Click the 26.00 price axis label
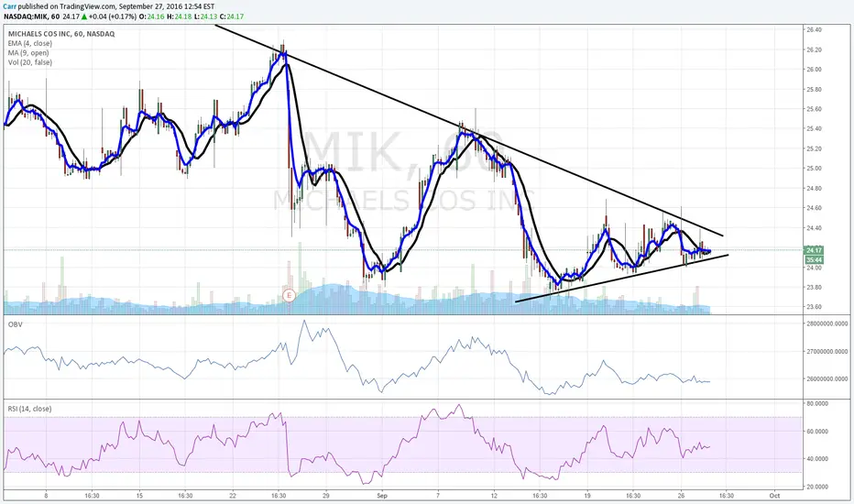The width and height of the screenshot is (854, 504). tap(814, 70)
